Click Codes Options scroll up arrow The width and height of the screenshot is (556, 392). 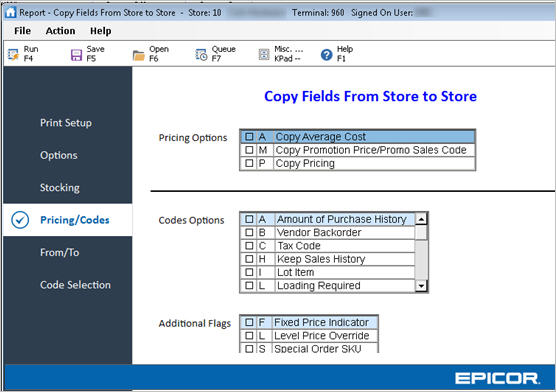click(x=421, y=219)
